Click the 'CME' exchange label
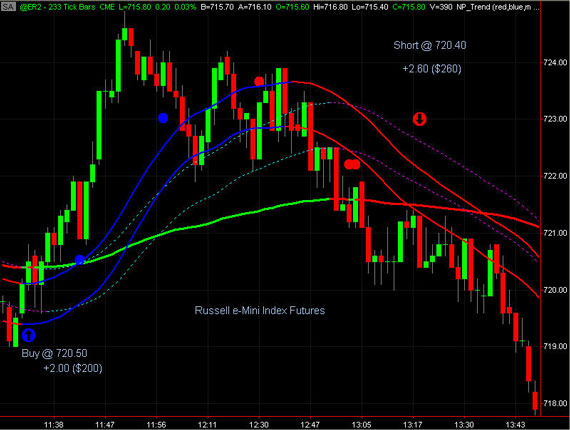The height and width of the screenshot is (430, 570). [107, 7]
